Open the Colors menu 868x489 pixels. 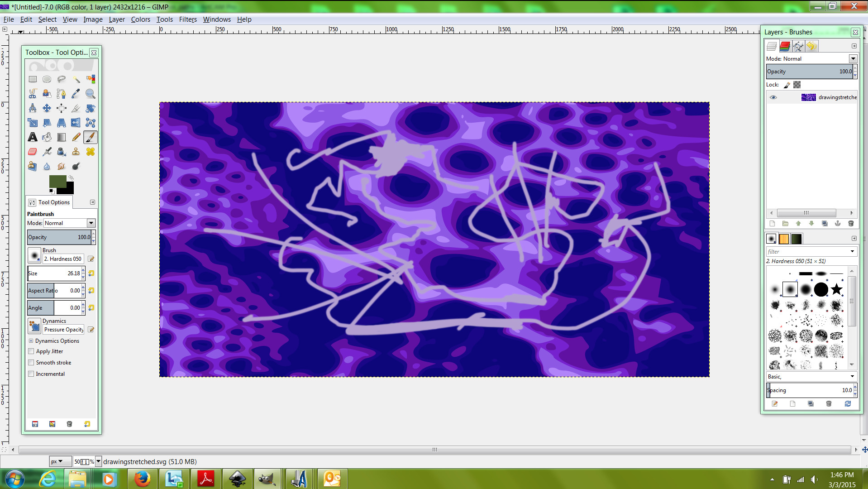coord(141,19)
